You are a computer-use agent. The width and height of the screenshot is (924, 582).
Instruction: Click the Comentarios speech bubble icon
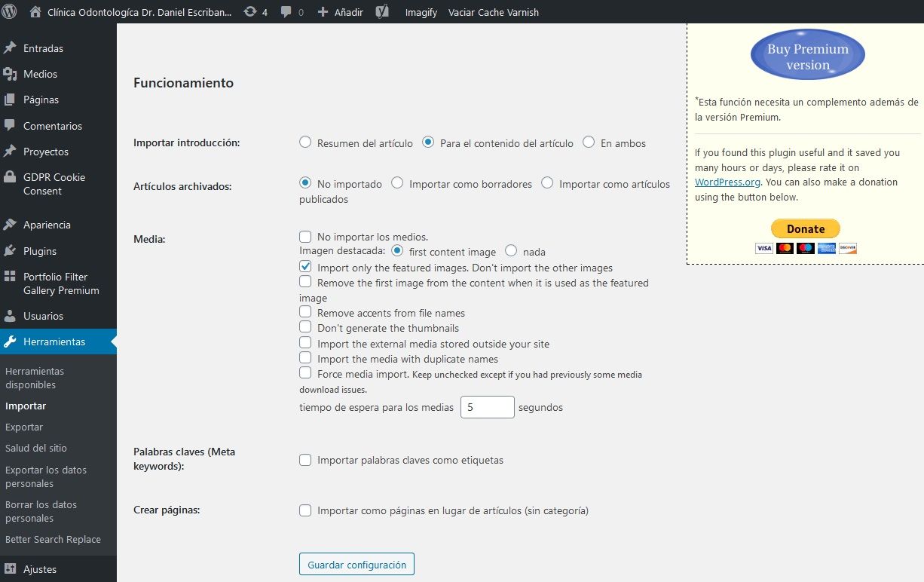click(10, 125)
